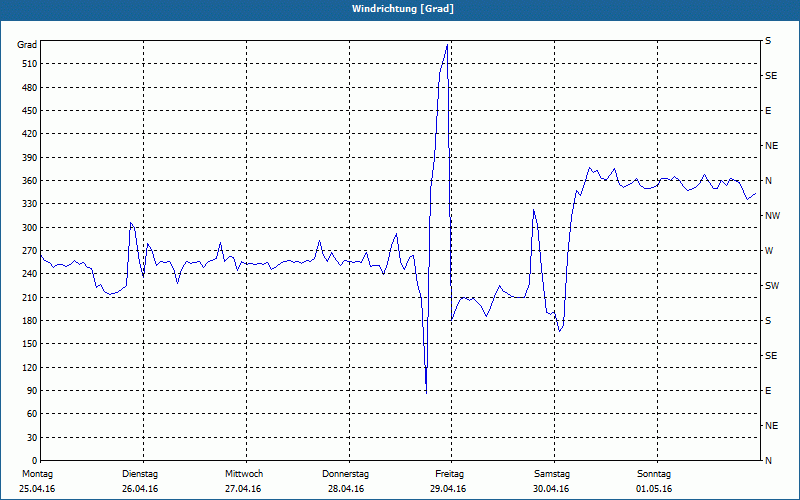Select the SE compass label beside the 480 gridline

pyautogui.click(x=771, y=76)
